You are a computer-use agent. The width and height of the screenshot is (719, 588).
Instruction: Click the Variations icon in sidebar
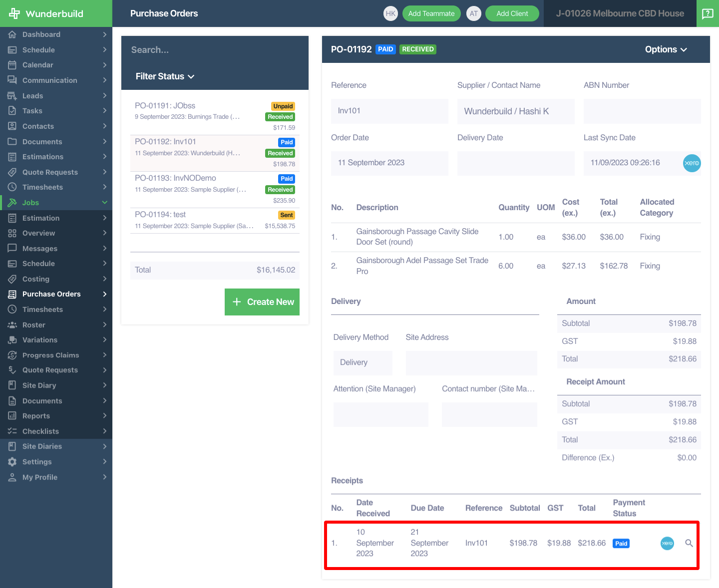click(12, 340)
